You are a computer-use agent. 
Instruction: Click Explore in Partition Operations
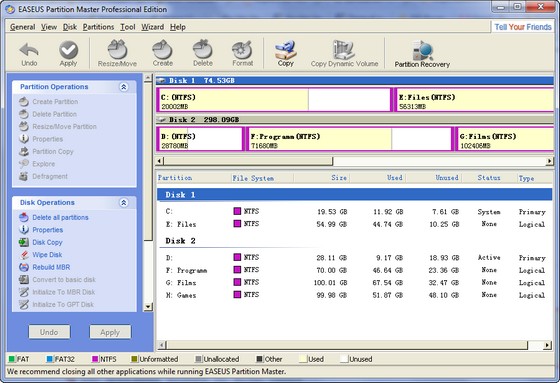(37, 164)
